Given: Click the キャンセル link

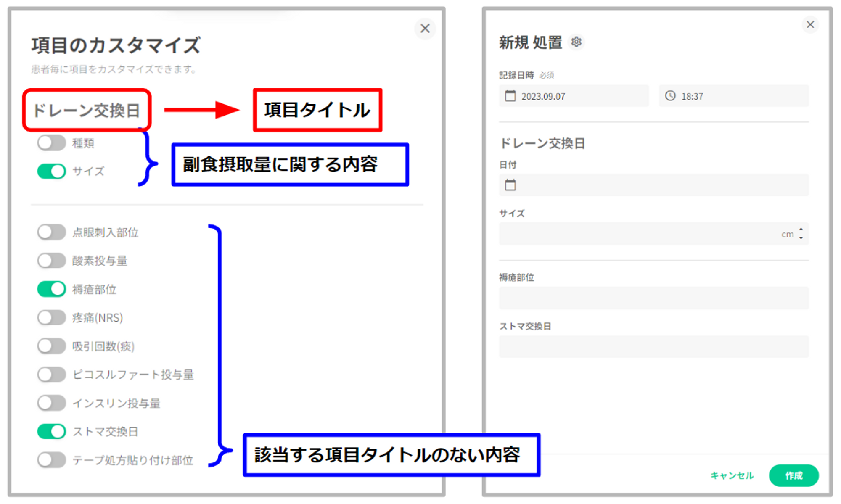Looking at the screenshot, I should tap(732, 475).
